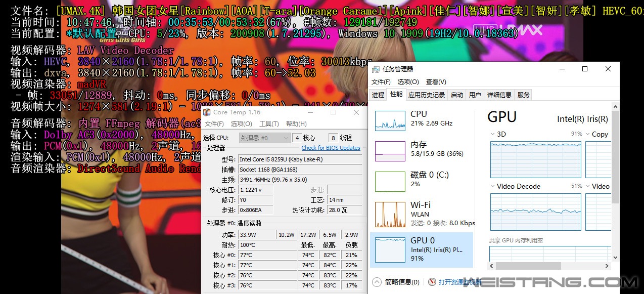Click the Core Temp title bar icon
This screenshot has width=644, height=294.
tap(207, 112)
